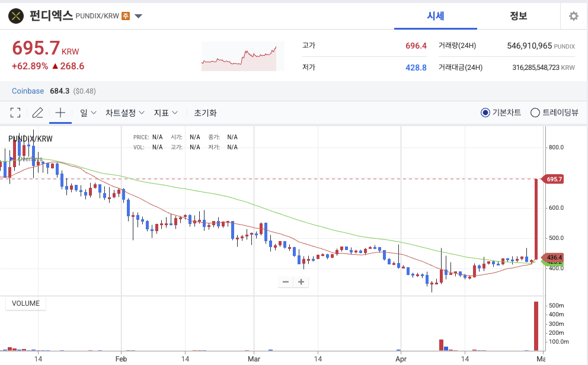The width and height of the screenshot is (588, 365).
Task: Expand the PUNDIX/KRW market dropdown arrow
Action: 138,16
